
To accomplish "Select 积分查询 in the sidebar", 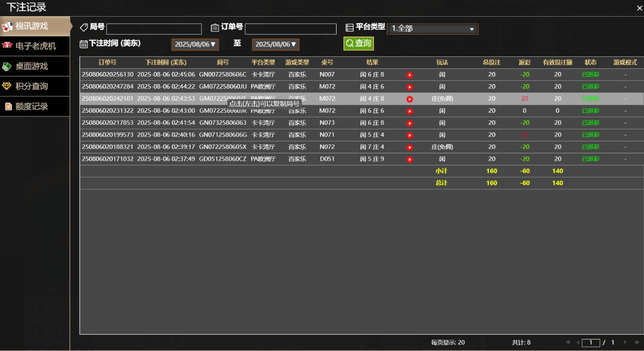I will click(31, 86).
